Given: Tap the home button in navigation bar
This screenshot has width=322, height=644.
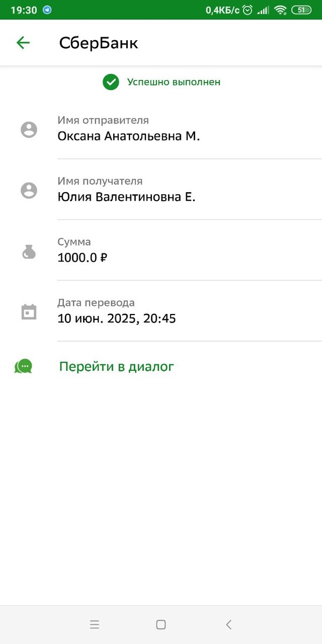Looking at the screenshot, I should tap(161, 624).
